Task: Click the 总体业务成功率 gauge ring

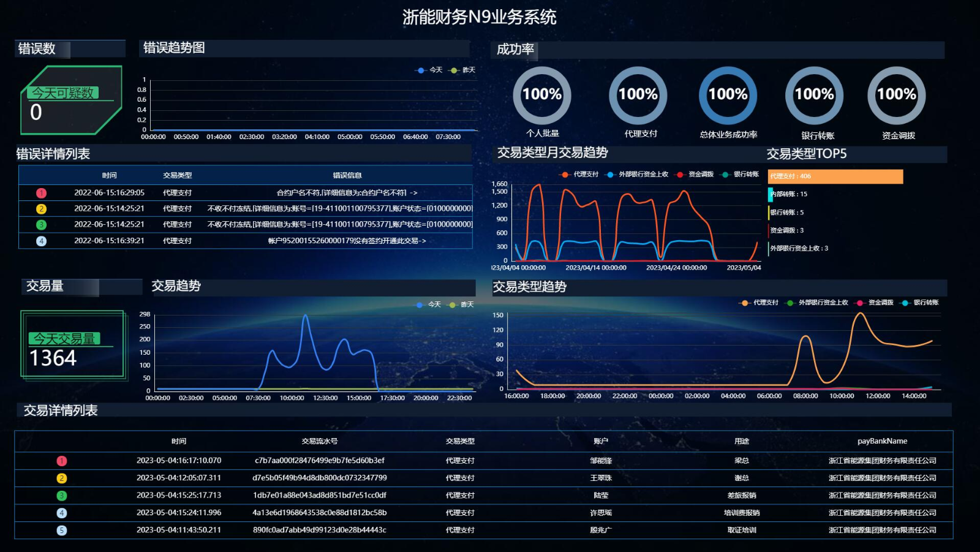Action: [x=728, y=95]
